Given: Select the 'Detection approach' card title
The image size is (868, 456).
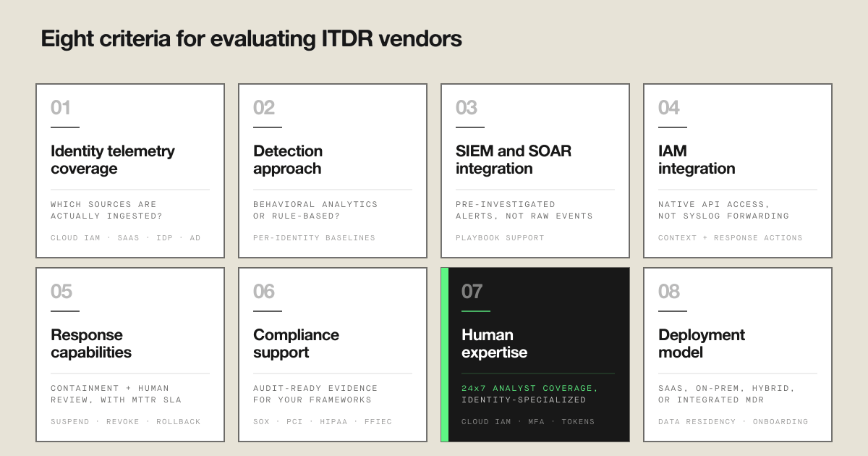Looking at the screenshot, I should point(288,160).
